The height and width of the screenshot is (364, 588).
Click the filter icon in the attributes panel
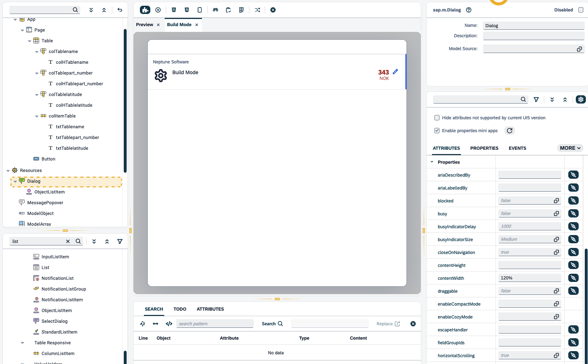536,100
